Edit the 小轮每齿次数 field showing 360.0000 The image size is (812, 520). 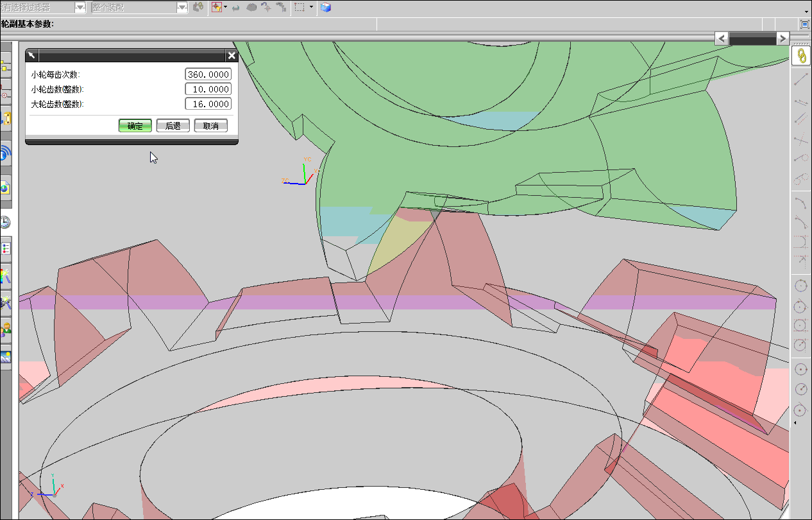pyautogui.click(x=208, y=74)
